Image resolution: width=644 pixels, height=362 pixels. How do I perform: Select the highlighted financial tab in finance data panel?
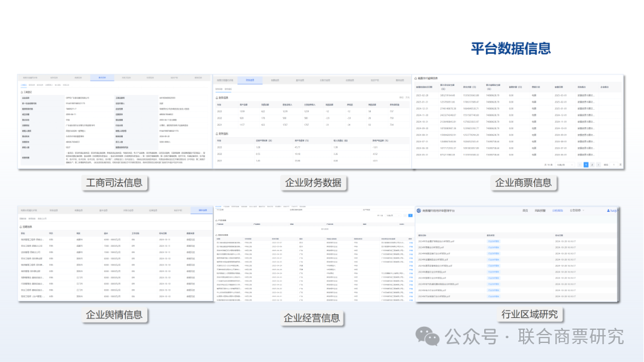[249, 79]
